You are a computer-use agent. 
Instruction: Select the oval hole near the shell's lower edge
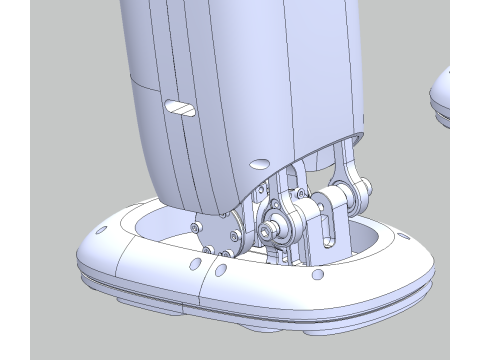[260, 164]
